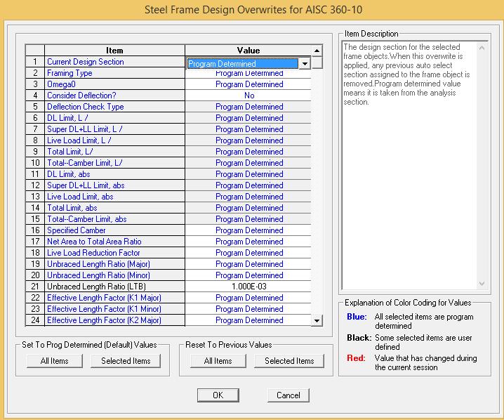The width and height of the screenshot is (504, 420).
Task: Select 'Super DL+LL Limit, abs' item
Action: (114, 185)
